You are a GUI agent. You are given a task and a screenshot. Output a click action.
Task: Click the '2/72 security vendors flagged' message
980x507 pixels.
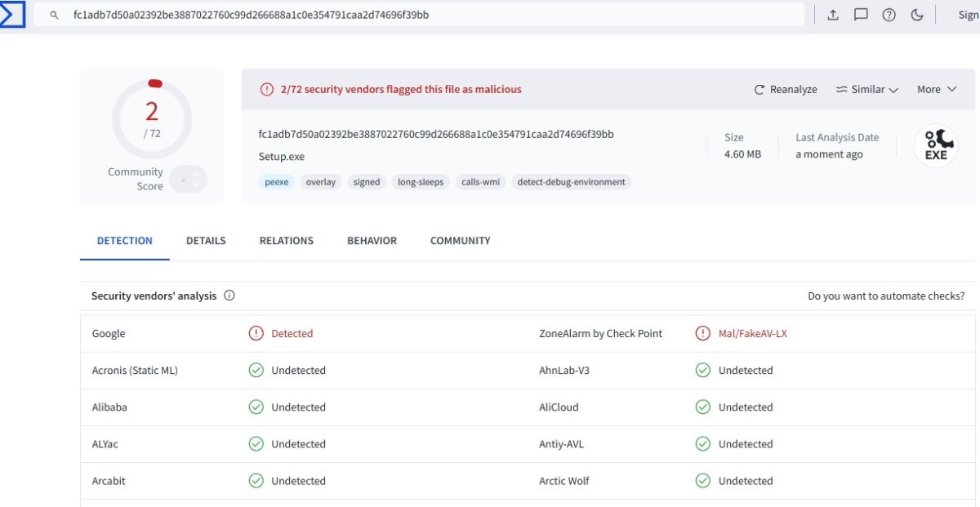(x=401, y=90)
